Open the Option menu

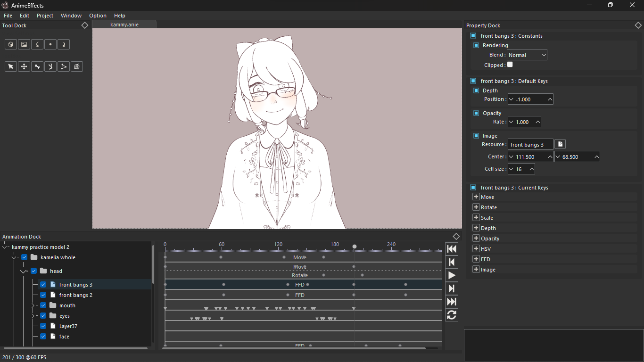(98, 16)
